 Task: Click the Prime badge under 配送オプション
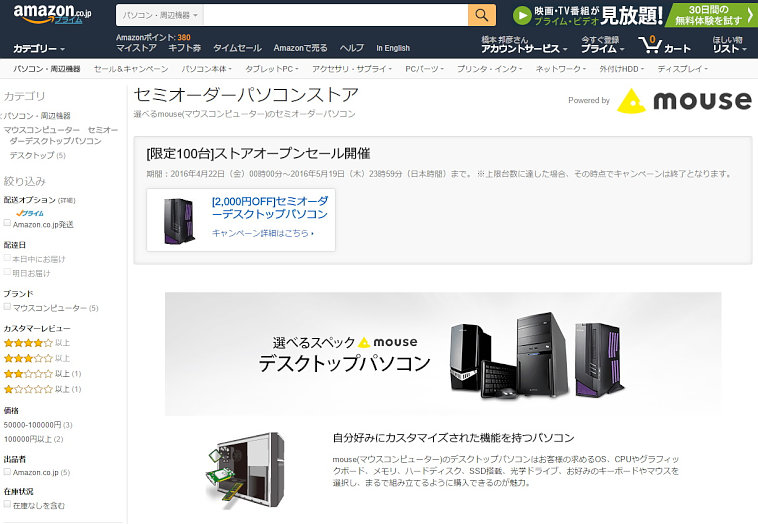tap(29, 213)
